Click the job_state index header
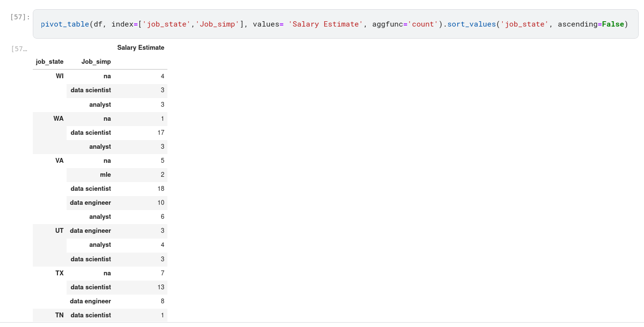Image resolution: width=644 pixels, height=327 pixels. click(50, 62)
